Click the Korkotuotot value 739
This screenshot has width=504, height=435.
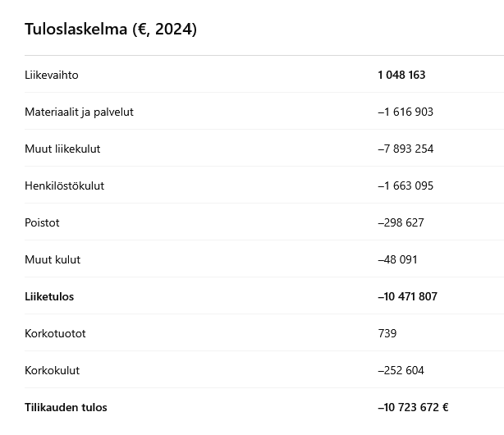[387, 333]
